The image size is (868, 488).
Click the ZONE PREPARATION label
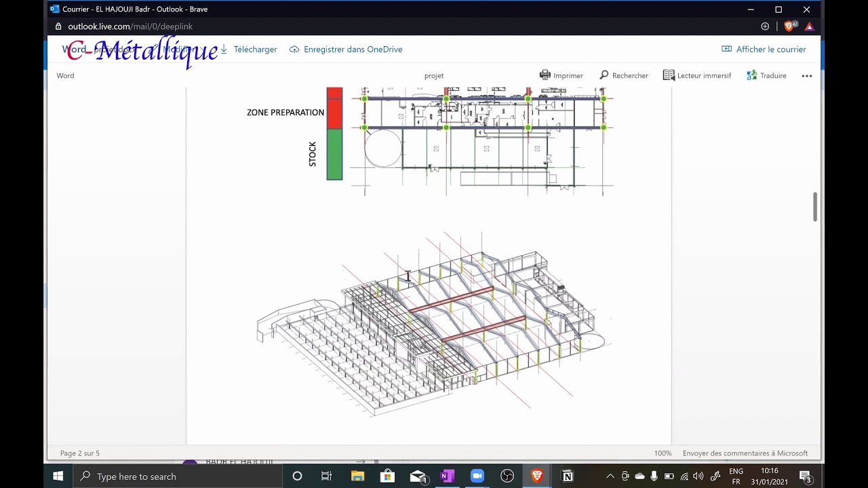(285, 113)
